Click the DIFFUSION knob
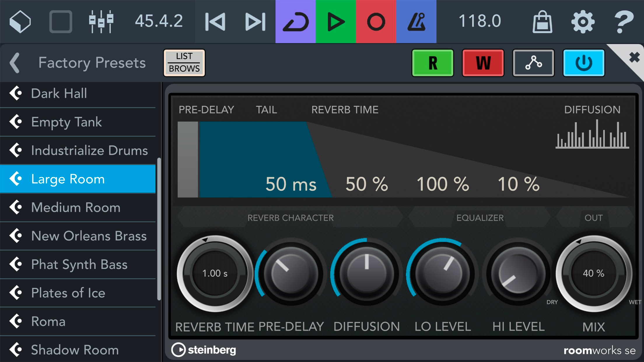The width and height of the screenshot is (644, 362). [367, 273]
